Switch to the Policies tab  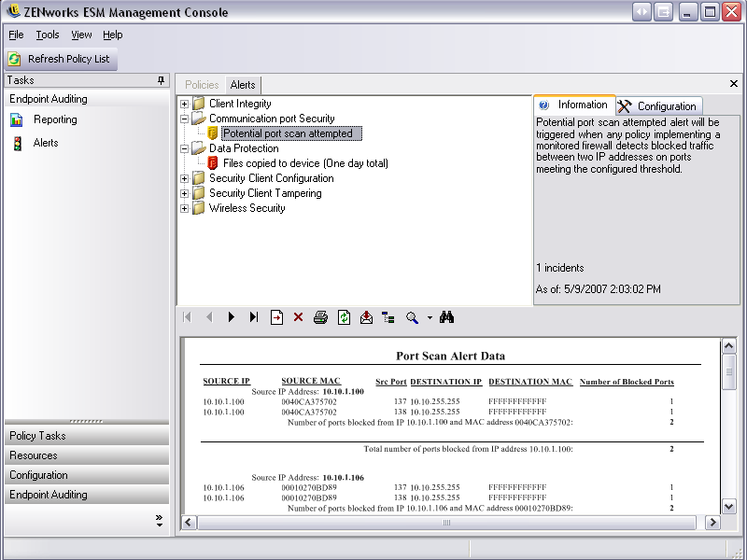click(202, 85)
